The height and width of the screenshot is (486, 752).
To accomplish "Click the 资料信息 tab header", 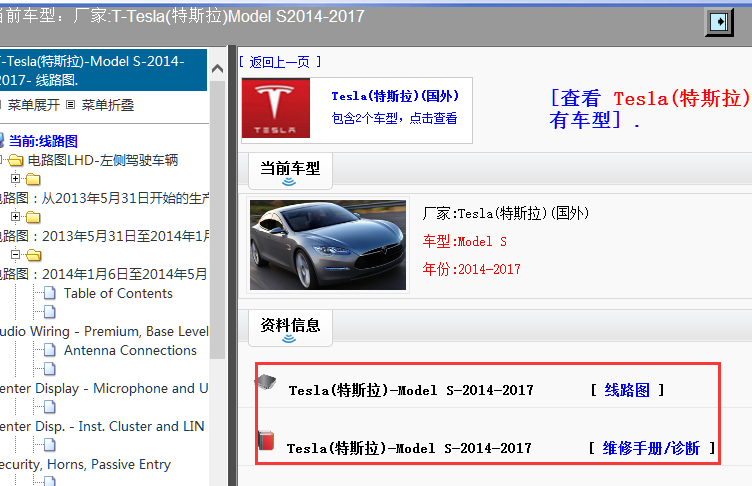I will [290, 329].
